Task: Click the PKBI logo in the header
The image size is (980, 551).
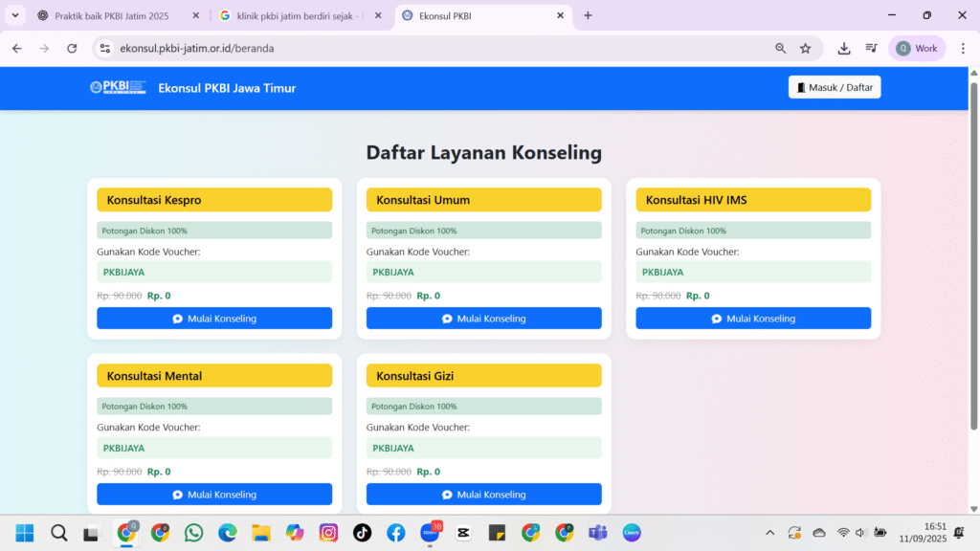Action: pyautogui.click(x=117, y=87)
